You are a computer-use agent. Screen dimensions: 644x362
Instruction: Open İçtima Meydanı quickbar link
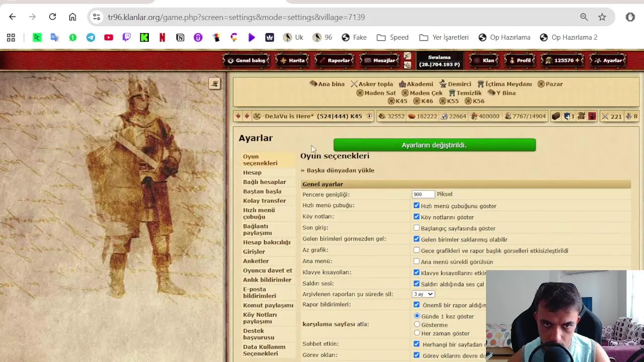point(505,84)
